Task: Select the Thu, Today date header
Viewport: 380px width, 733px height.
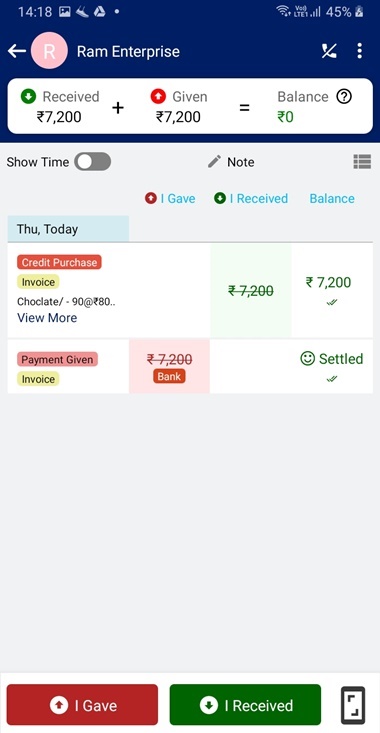Action: point(68,229)
